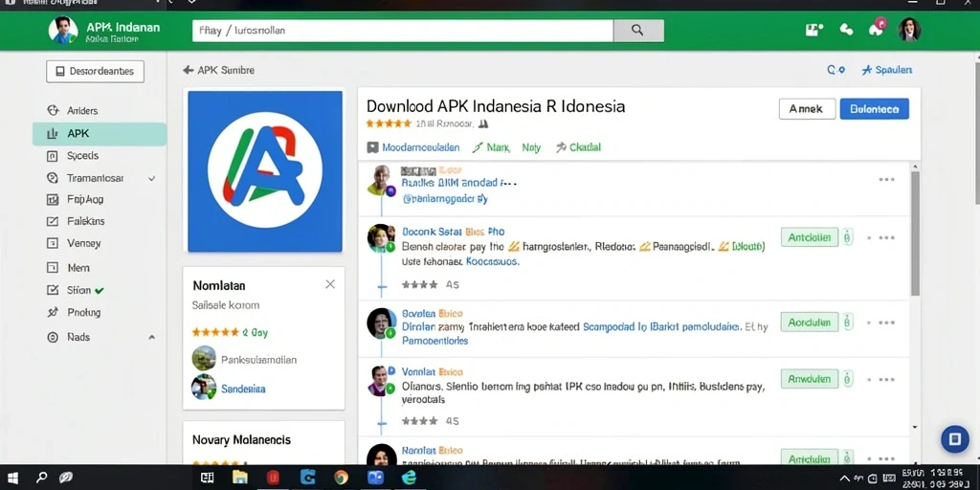Click the search magnifier button
The image size is (980, 490).
click(638, 31)
